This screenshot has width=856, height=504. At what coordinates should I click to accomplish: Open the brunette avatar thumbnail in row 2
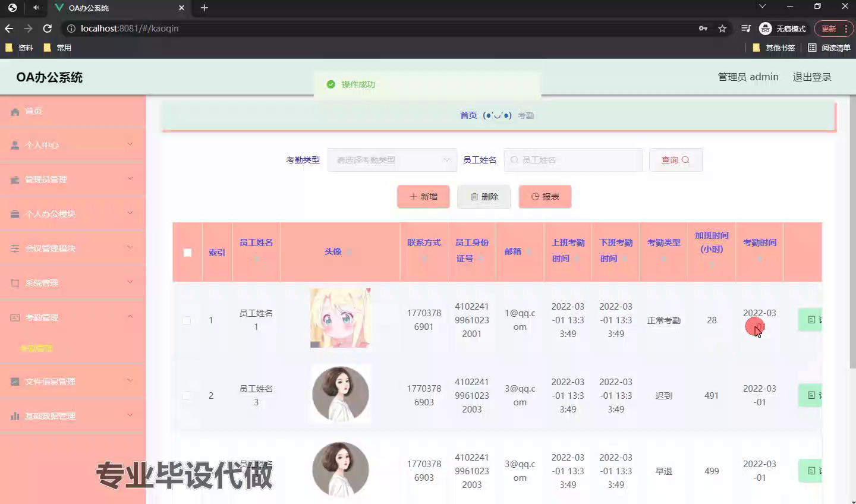[x=341, y=393]
